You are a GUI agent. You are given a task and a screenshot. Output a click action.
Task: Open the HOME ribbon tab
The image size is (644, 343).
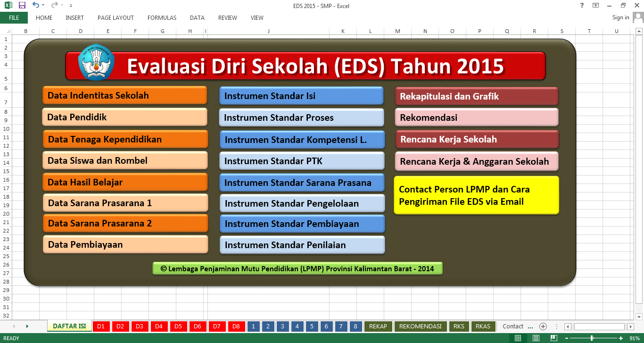pyautogui.click(x=44, y=18)
